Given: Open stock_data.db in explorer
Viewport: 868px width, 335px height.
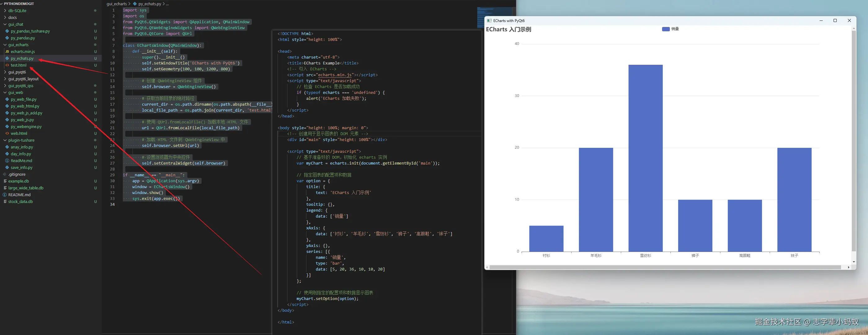Looking at the screenshot, I should click(20, 202).
